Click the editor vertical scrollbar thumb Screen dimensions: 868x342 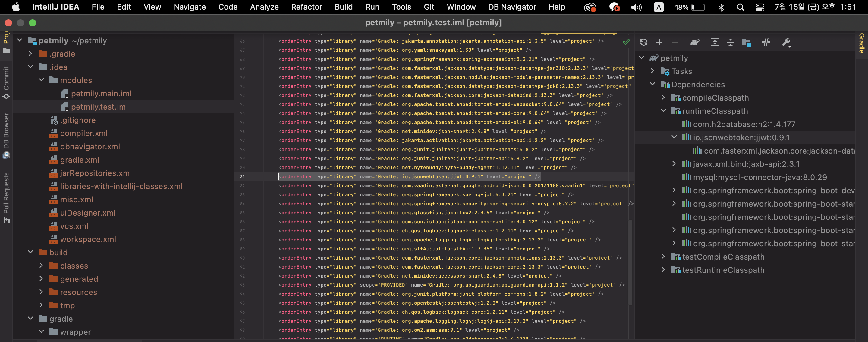coord(630,262)
